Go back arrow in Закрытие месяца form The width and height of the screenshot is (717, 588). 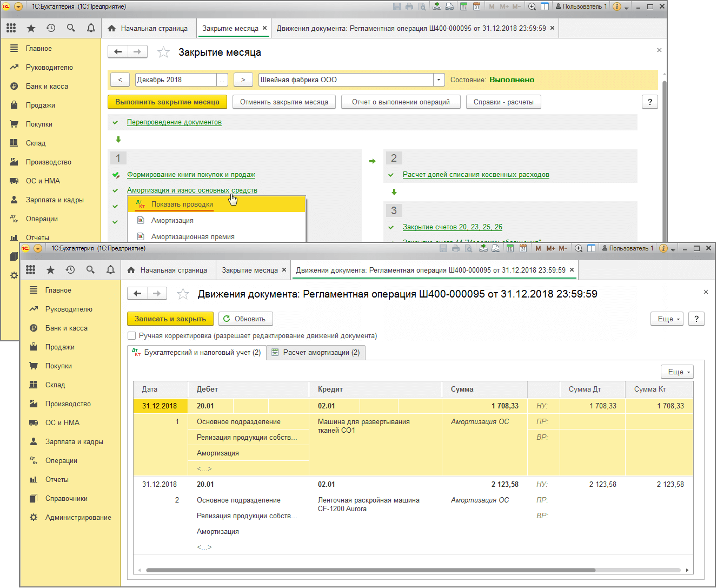[118, 52]
